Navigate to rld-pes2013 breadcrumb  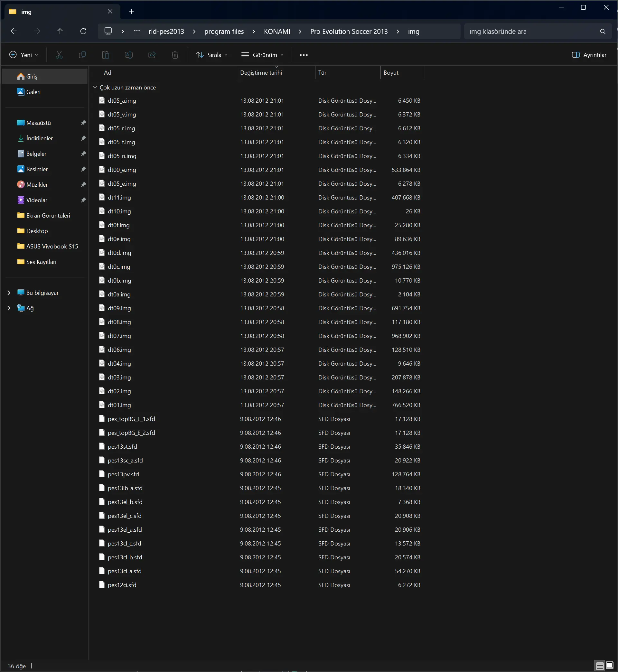(x=166, y=32)
